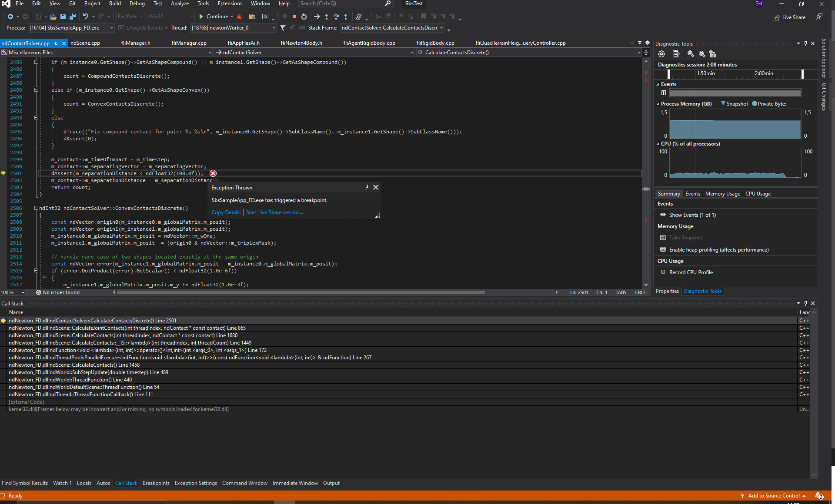This screenshot has height=504, width=835.
Task: Click the Record CPU Profile icon
Action: 663,272
